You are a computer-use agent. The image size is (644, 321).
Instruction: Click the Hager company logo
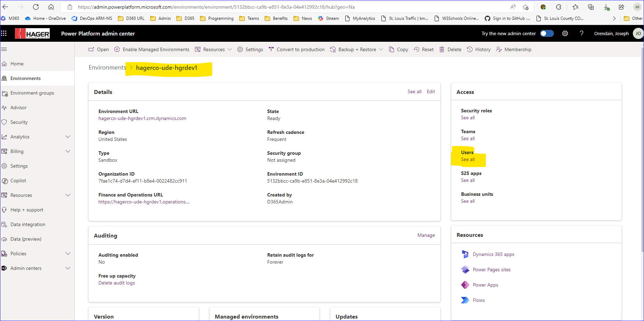pos(32,34)
